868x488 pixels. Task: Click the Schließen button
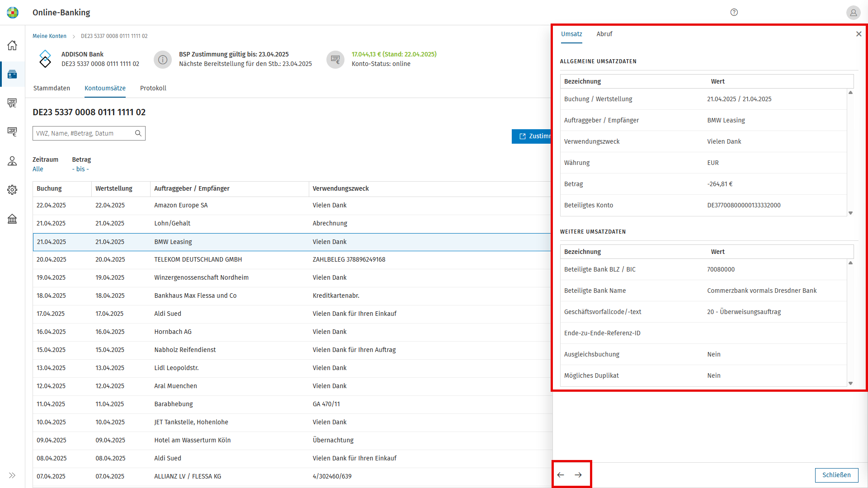836,475
